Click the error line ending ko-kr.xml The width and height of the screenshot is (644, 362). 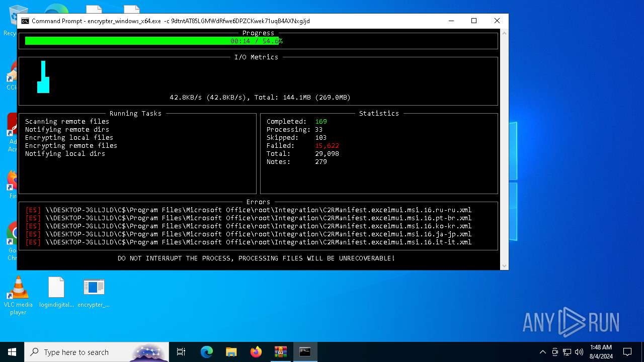click(x=249, y=226)
